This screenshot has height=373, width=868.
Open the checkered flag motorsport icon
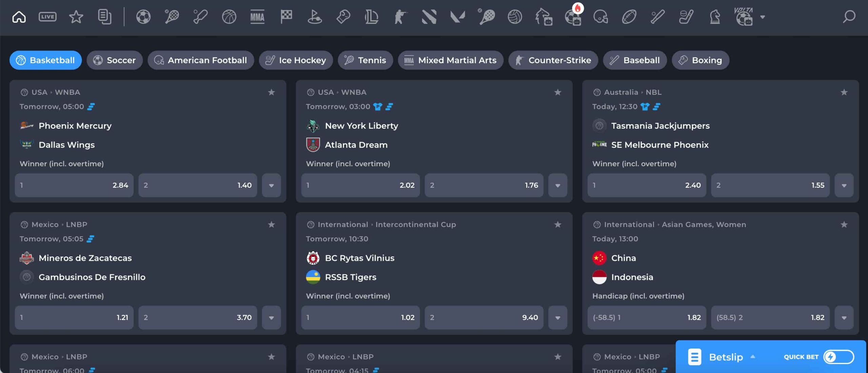[x=286, y=17]
